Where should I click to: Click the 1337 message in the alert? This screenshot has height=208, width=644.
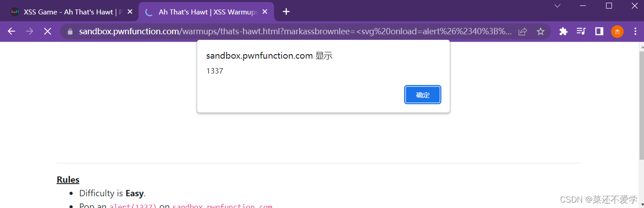pyautogui.click(x=215, y=71)
